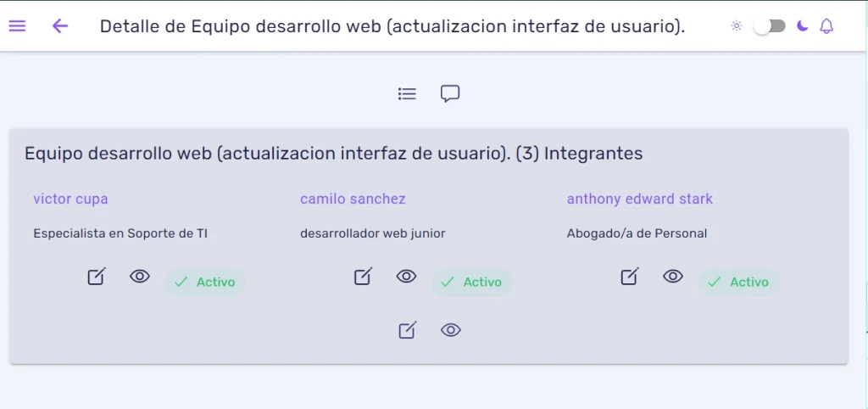Open victor cupa's profile link

(x=70, y=199)
